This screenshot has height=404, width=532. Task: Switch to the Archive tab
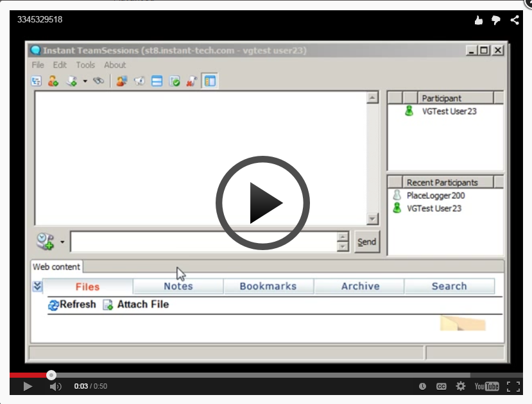point(360,287)
